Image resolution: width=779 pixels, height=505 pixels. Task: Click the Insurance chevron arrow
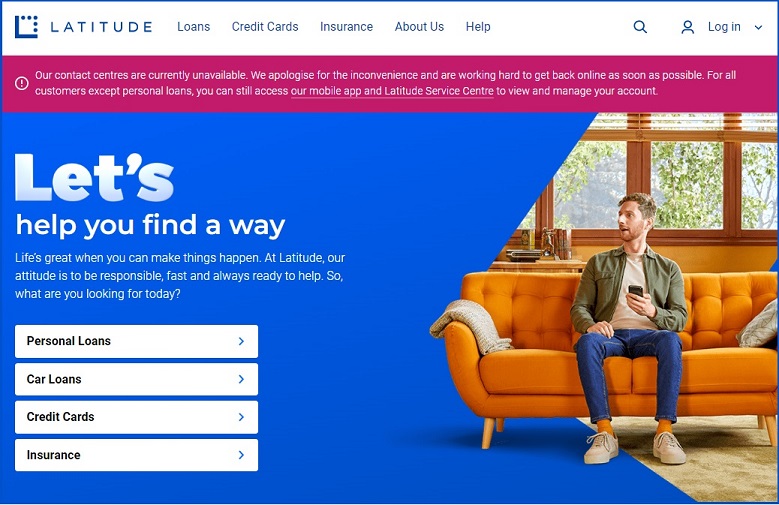tap(241, 455)
